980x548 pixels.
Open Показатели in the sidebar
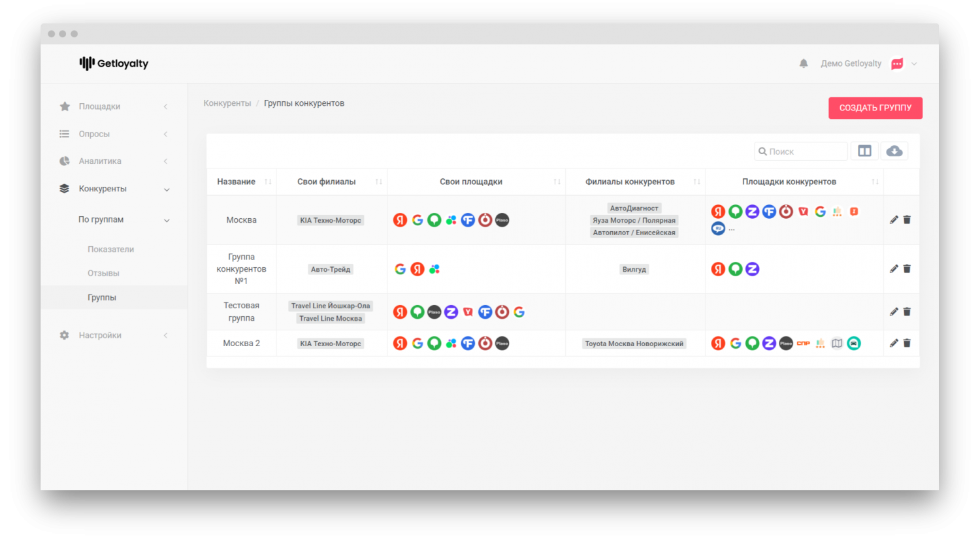(x=110, y=250)
